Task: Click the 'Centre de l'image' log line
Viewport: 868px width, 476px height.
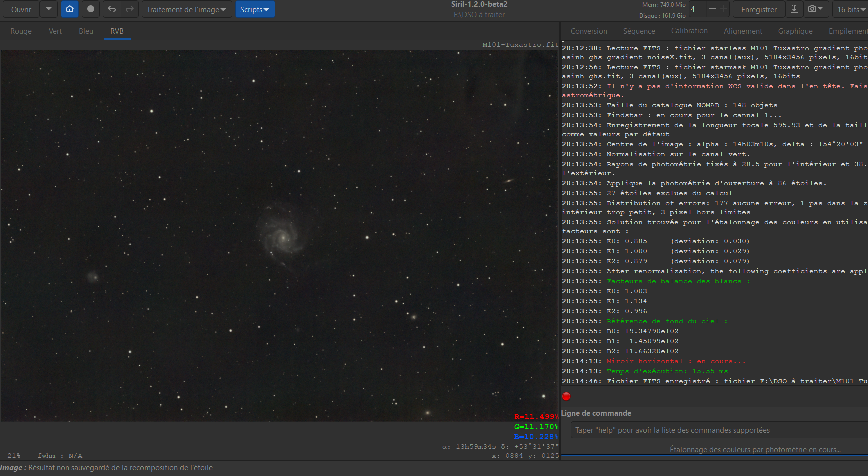Action: [712, 144]
